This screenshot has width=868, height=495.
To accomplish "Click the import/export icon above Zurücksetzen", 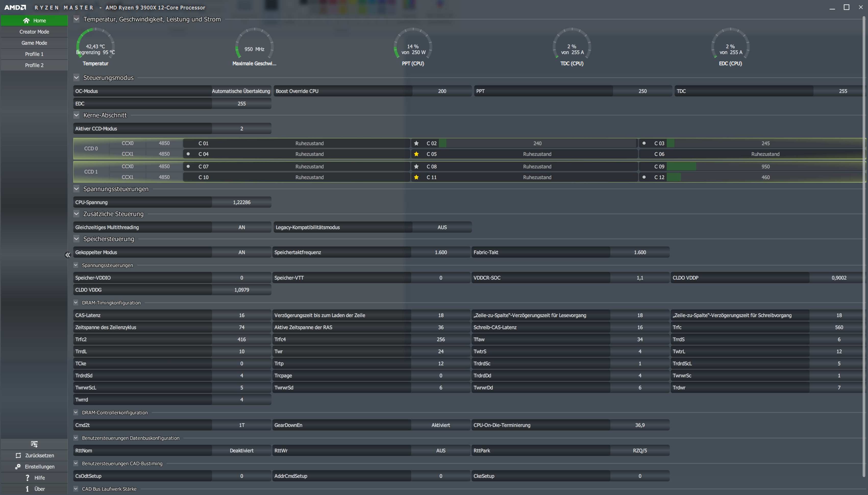I will 34,444.
